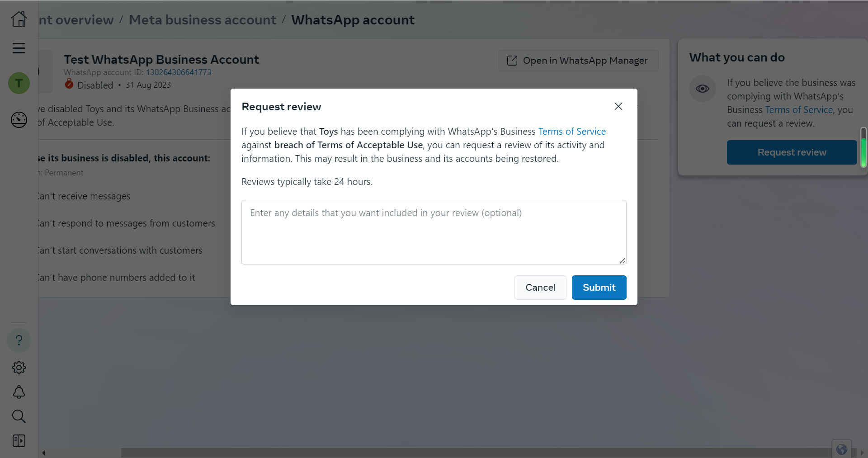Open the Help question mark icon
Image resolution: width=868 pixels, height=458 pixels.
coord(19,340)
